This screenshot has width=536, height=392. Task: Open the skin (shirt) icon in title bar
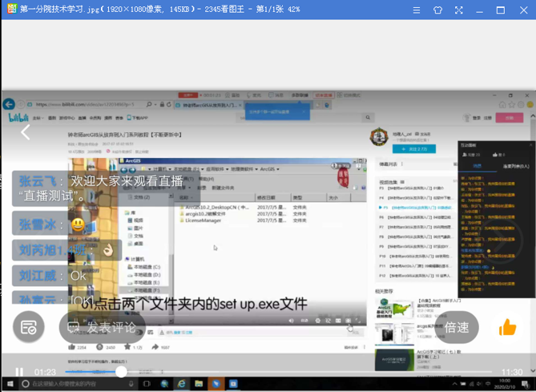pos(437,10)
